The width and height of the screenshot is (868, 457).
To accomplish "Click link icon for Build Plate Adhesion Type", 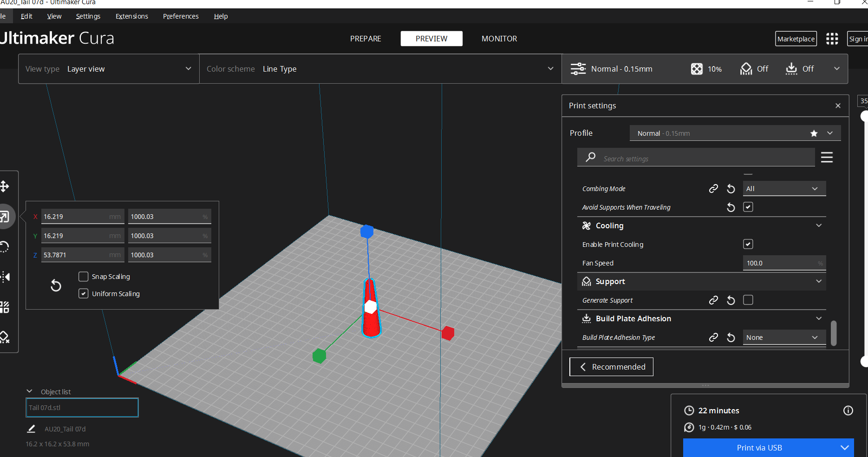I will [x=713, y=337].
